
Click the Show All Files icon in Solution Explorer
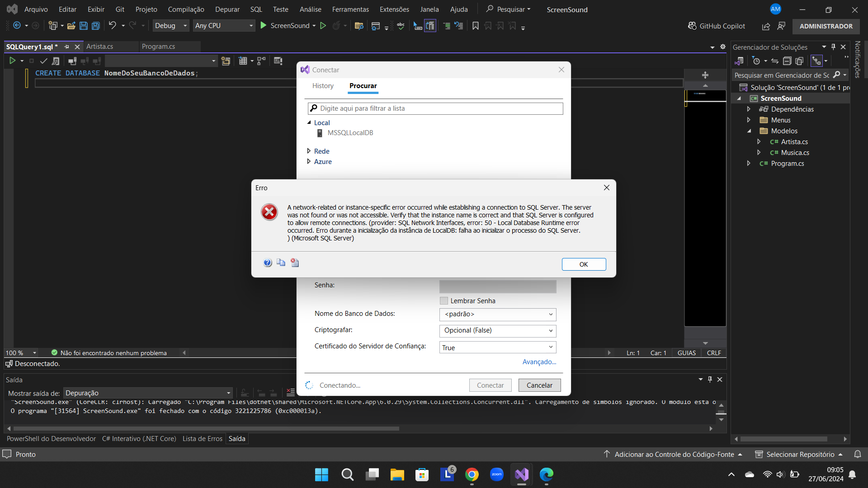click(x=799, y=61)
